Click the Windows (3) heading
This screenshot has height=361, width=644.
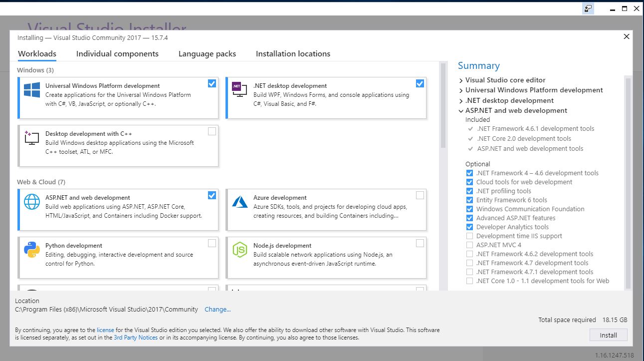pyautogui.click(x=35, y=70)
